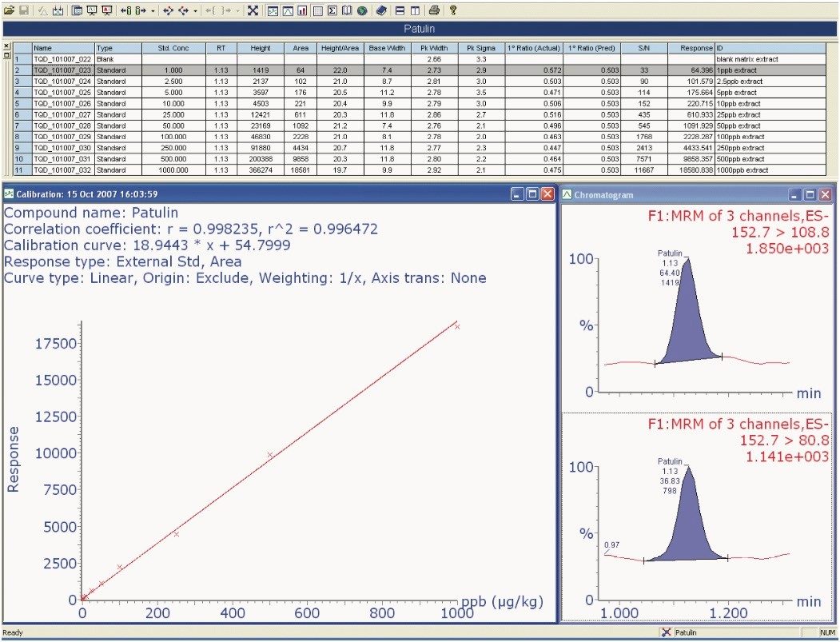
Task: Click the 500 ppb calibration point marker
Action: (x=270, y=454)
